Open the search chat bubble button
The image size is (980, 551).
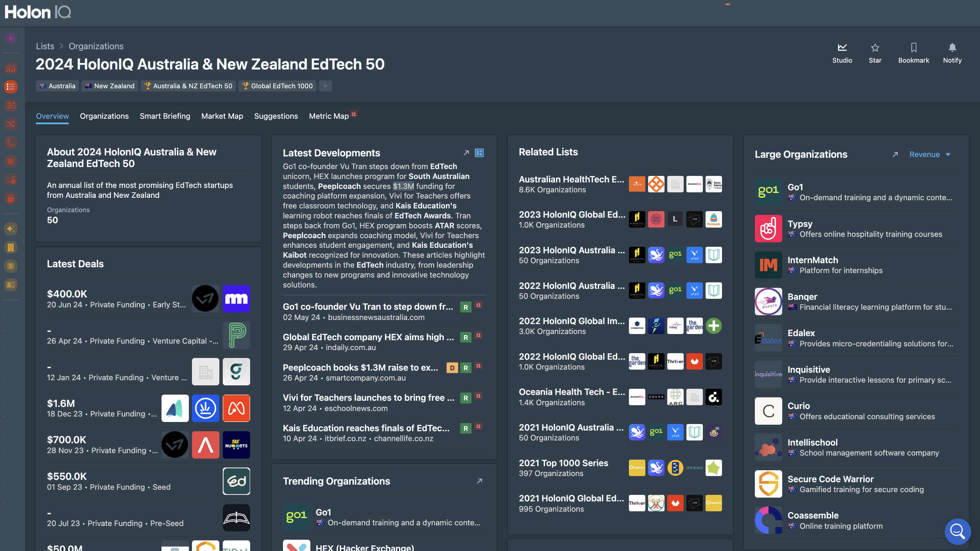957,531
